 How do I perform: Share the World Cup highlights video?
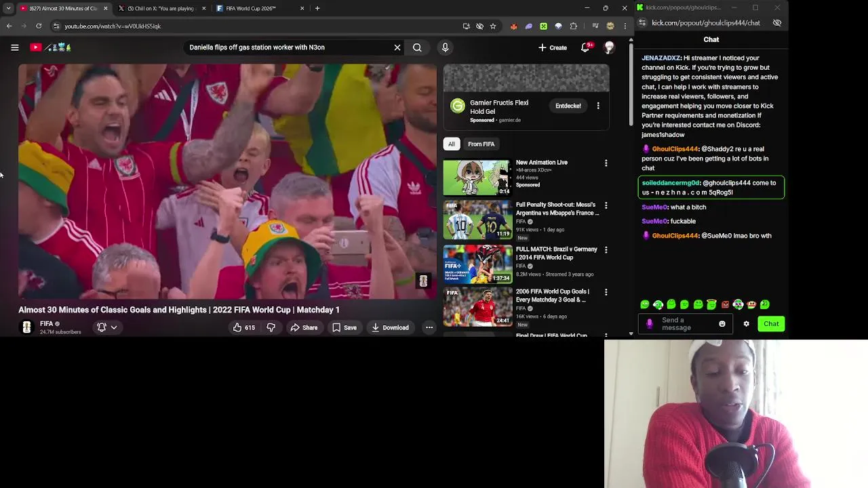click(304, 327)
